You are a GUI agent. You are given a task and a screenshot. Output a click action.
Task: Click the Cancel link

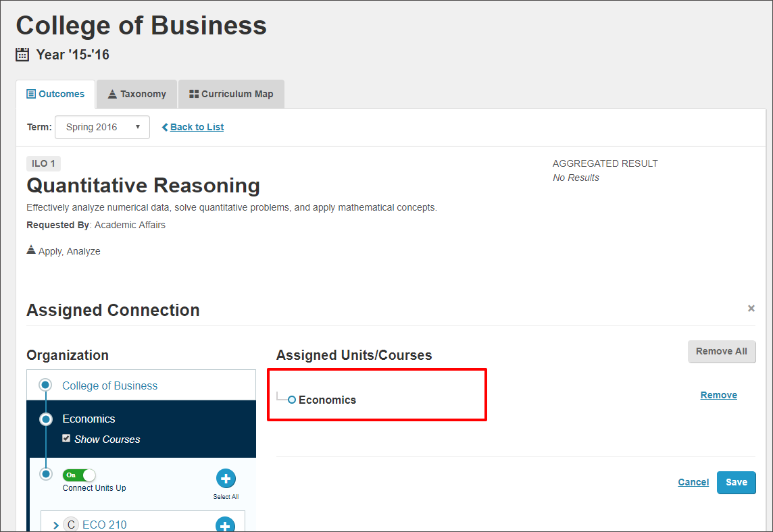(693, 482)
